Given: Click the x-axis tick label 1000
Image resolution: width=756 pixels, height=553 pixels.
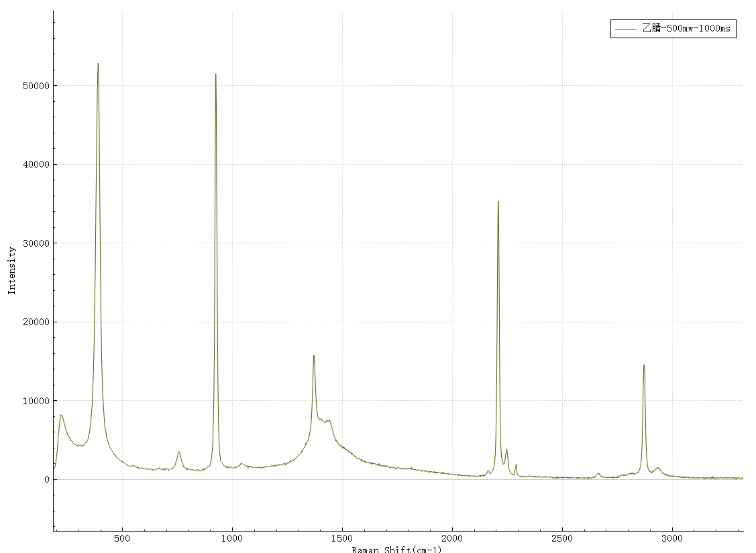Looking at the screenshot, I should 232,538.
